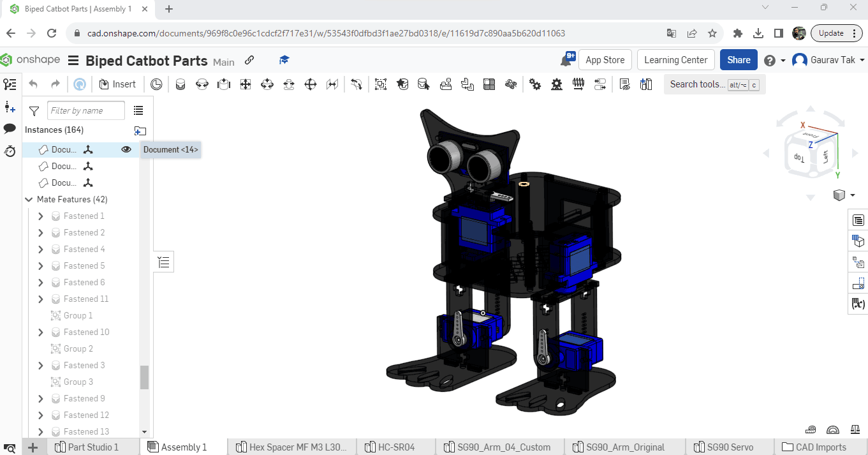This screenshot has width=868, height=455.
Task: Open the CAD Imports folder tab
Action: pos(821,447)
